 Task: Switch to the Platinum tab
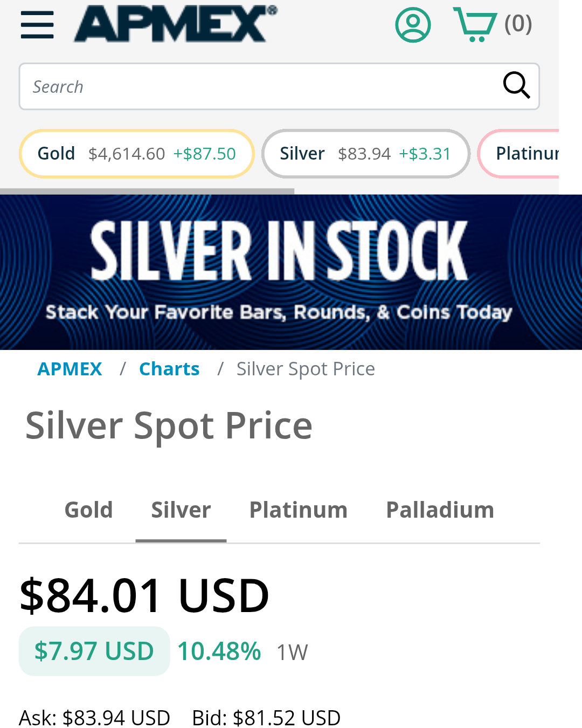[x=298, y=510]
